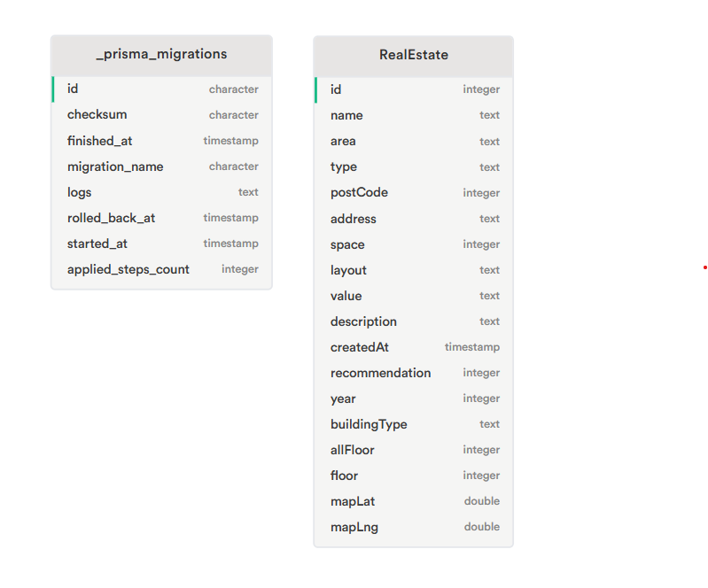Click the floor column row
Viewport: 708px width, 588px height.
pyautogui.click(x=414, y=476)
